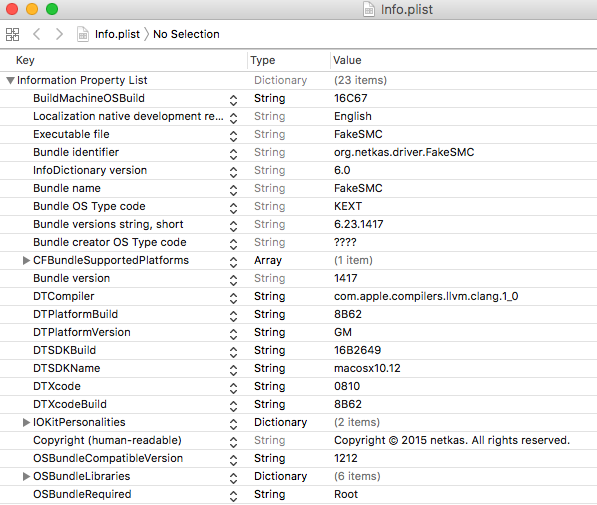
Task: Click the Key column header
Action: pyautogui.click(x=25, y=60)
